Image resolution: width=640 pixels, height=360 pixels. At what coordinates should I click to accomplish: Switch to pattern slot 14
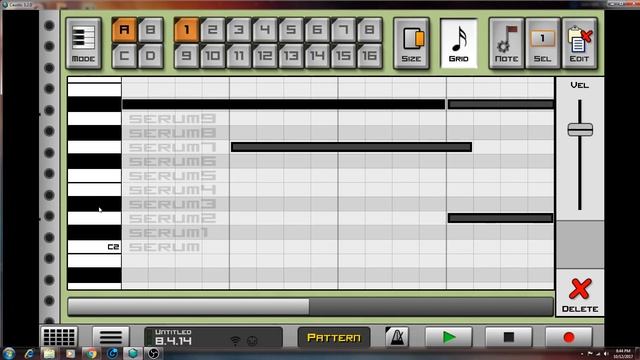[x=317, y=56]
